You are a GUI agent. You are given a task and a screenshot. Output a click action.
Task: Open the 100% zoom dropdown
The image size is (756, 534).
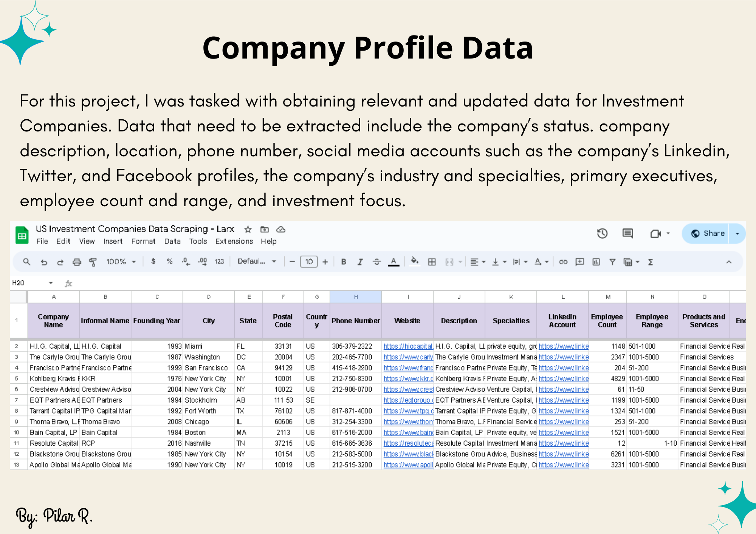121,262
